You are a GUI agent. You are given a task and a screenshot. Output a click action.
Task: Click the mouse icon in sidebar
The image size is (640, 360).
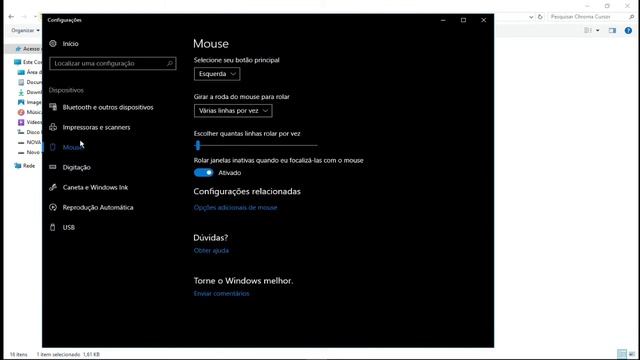pos(53,147)
